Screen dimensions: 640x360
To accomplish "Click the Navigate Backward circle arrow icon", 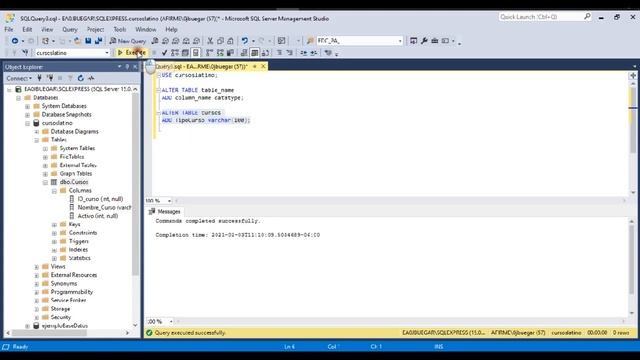I will click(x=15, y=41).
